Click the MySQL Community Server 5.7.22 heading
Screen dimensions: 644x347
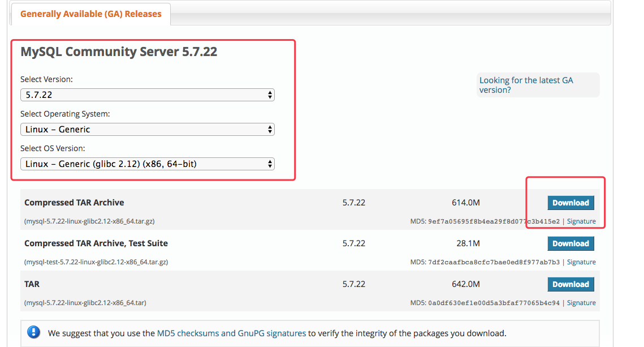point(119,52)
